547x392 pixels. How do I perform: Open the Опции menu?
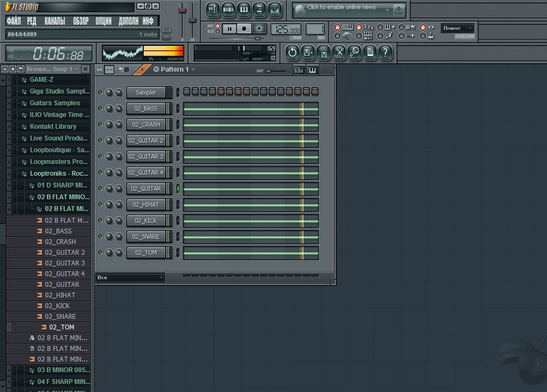[x=103, y=21]
